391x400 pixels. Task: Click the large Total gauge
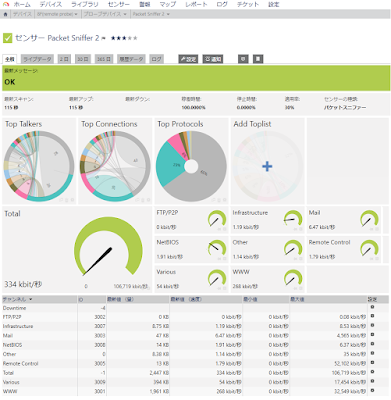point(108,247)
